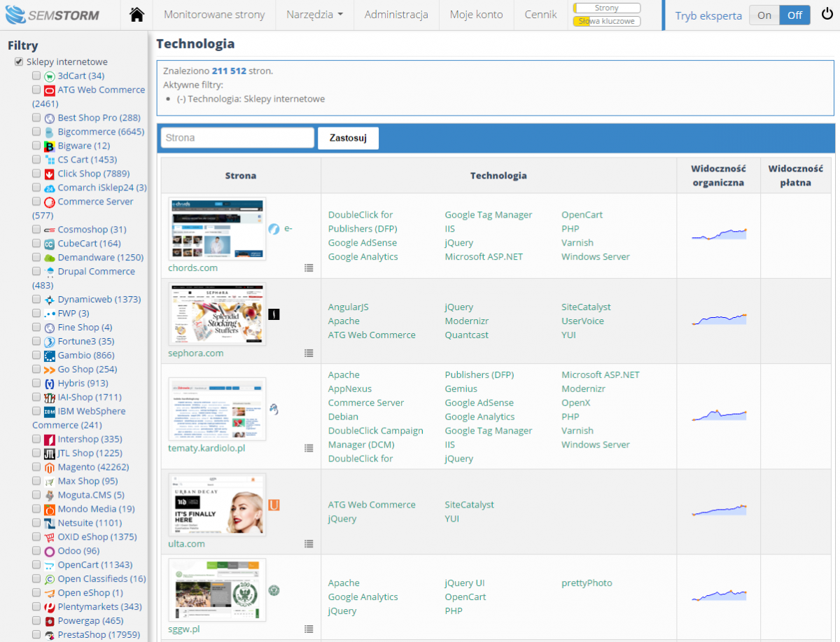The height and width of the screenshot is (642, 840).
Task: Click the Słowa kluczowe usage progress bar
Action: tap(607, 21)
